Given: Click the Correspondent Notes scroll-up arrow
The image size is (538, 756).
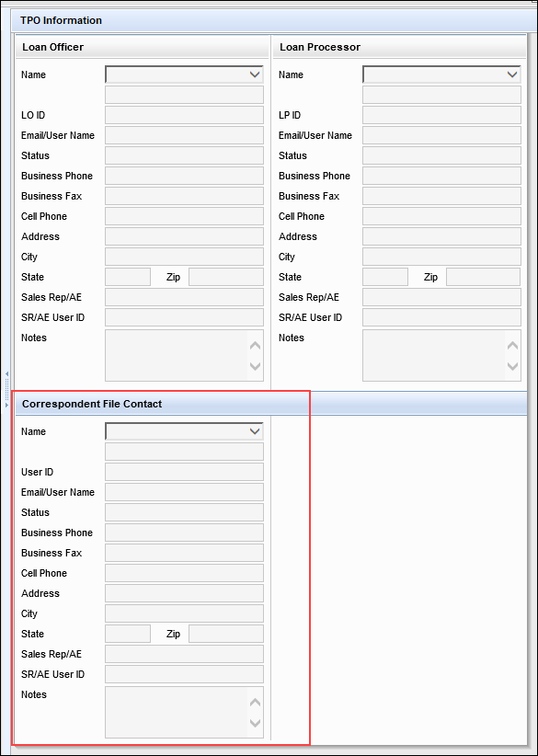Looking at the screenshot, I should (x=256, y=702).
